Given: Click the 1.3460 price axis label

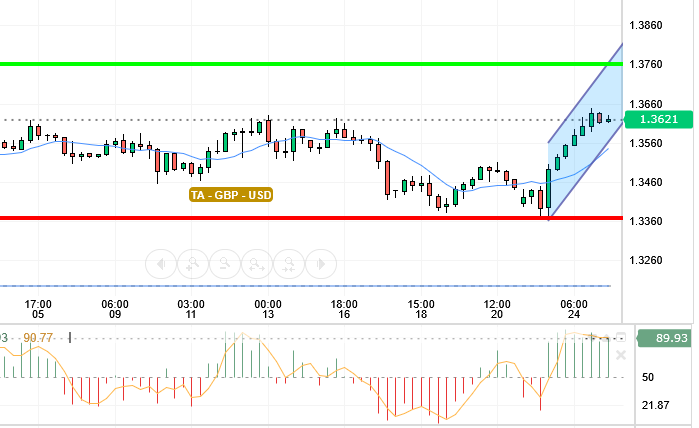Looking at the screenshot, I should [x=646, y=182].
